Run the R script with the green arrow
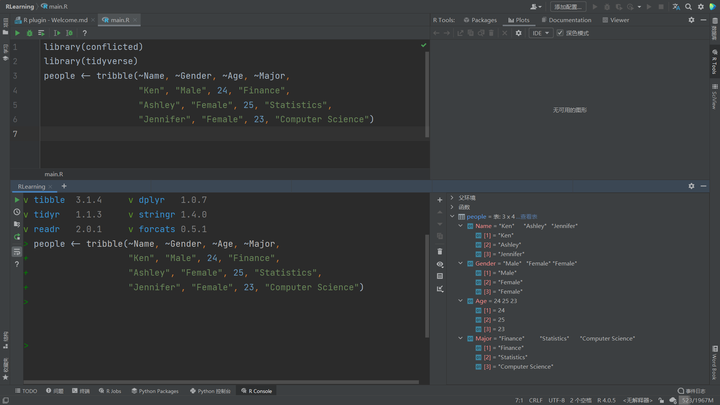Image resolution: width=720 pixels, height=405 pixels. click(17, 33)
